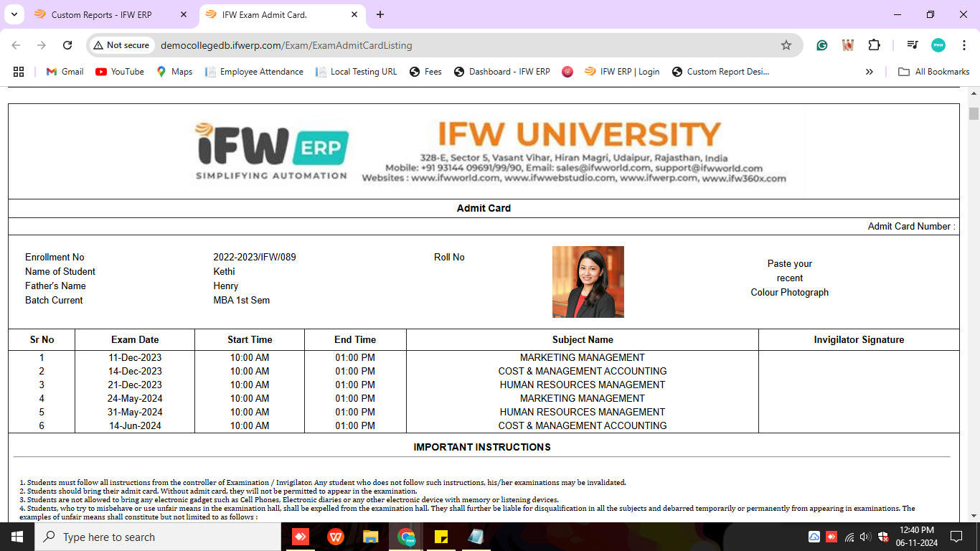Open the red AnyDesk taskbar app

point(300,537)
